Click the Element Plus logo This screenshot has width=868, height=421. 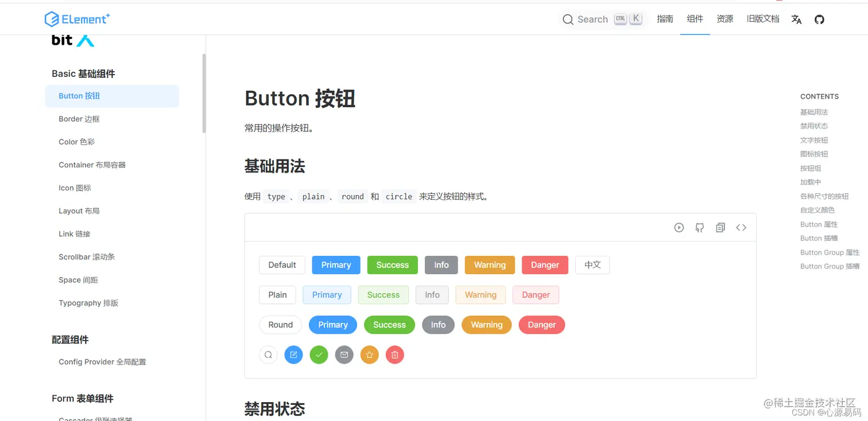point(77,18)
